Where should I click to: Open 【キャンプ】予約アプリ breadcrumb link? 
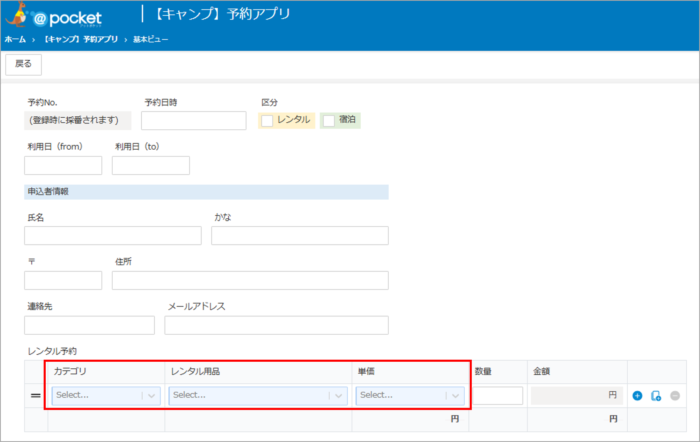pos(81,39)
